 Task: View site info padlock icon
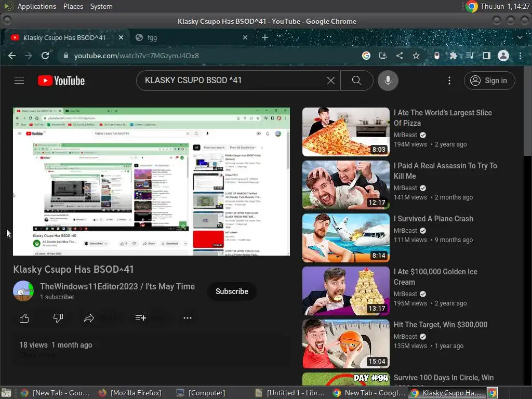tap(66, 56)
